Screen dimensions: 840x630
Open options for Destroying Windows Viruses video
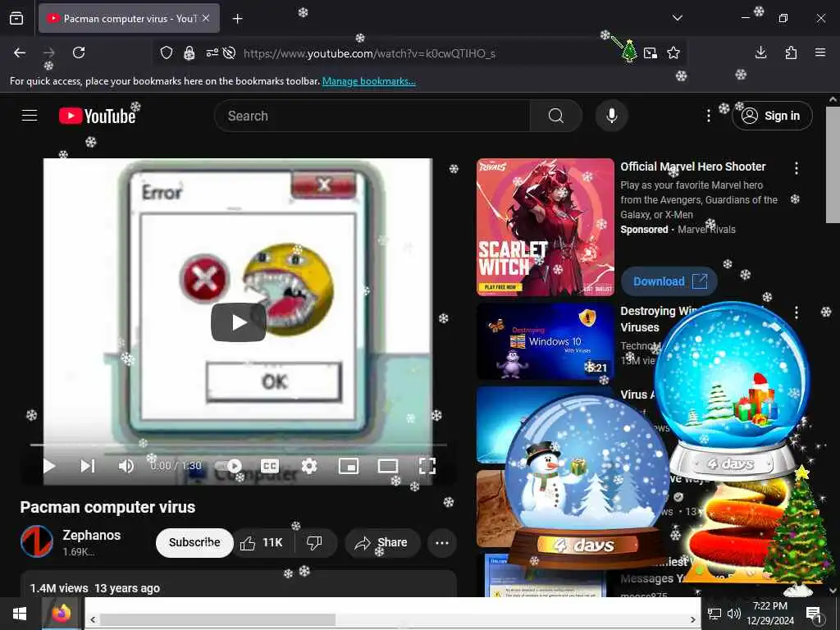click(797, 313)
